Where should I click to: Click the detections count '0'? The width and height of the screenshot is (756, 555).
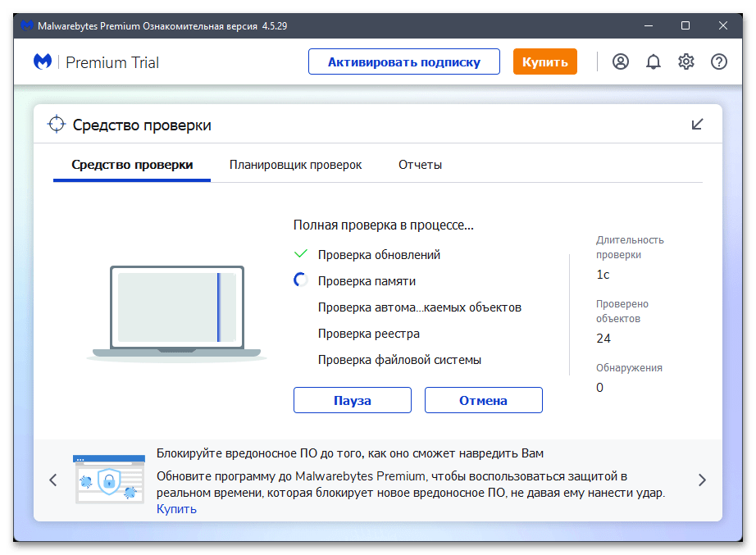tap(599, 388)
